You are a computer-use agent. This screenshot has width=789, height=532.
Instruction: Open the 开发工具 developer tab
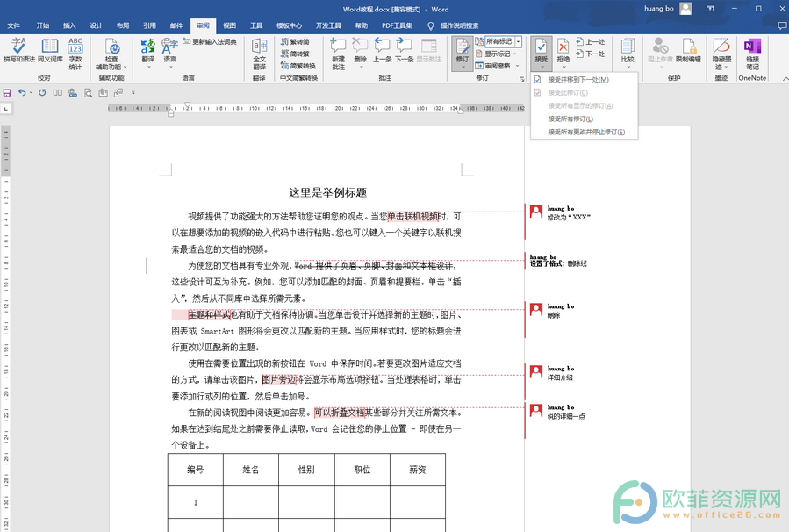pos(328,25)
